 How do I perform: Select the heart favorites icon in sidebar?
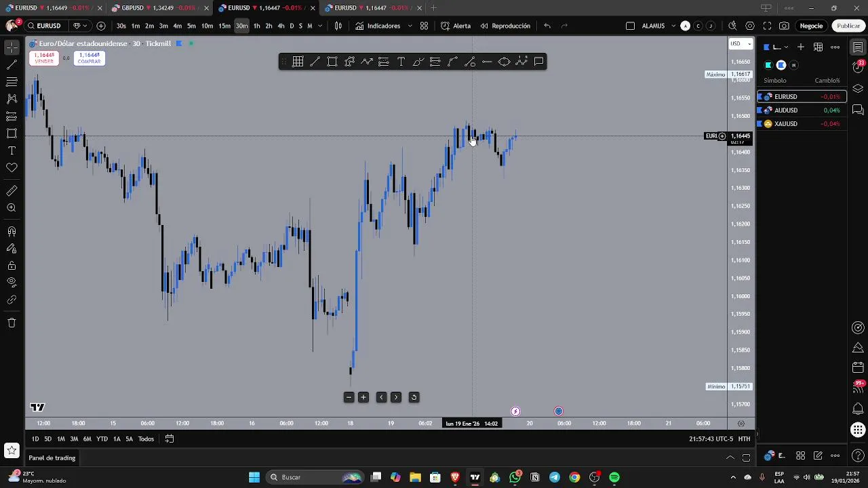[x=12, y=167]
